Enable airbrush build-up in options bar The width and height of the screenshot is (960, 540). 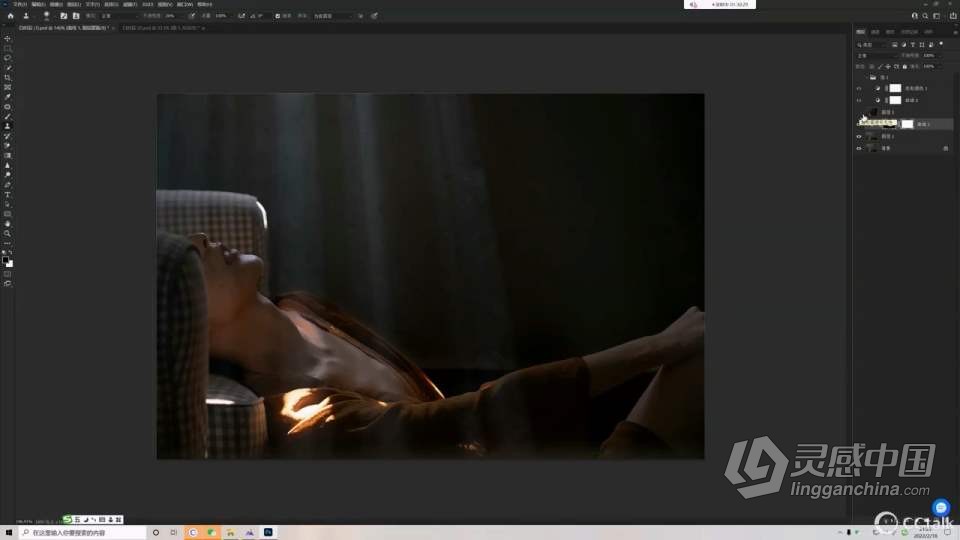[x=241, y=16]
